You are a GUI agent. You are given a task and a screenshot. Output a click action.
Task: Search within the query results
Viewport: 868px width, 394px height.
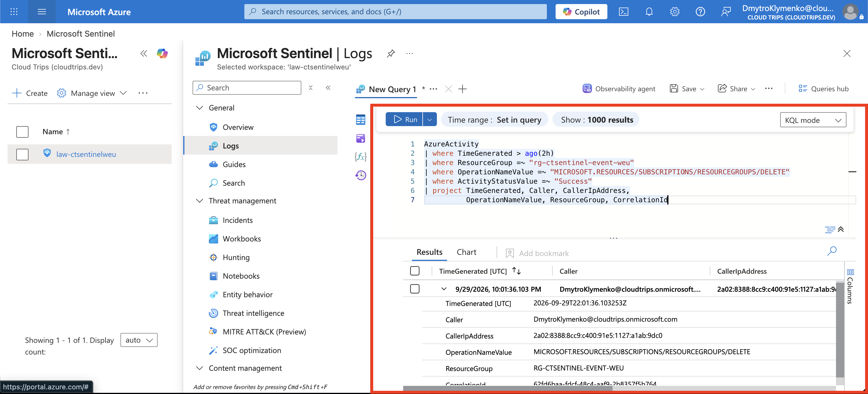[x=832, y=251]
